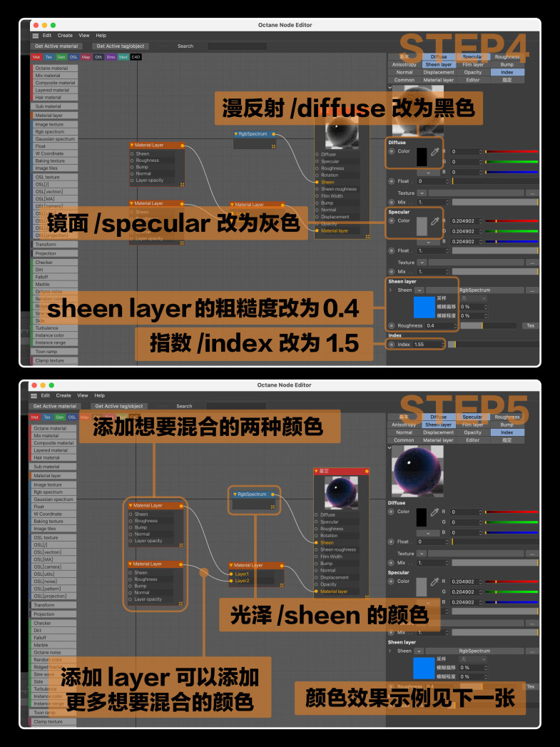Click blue Sheen color swatch in bottom window
The height and width of the screenshot is (747, 560).
click(424, 668)
